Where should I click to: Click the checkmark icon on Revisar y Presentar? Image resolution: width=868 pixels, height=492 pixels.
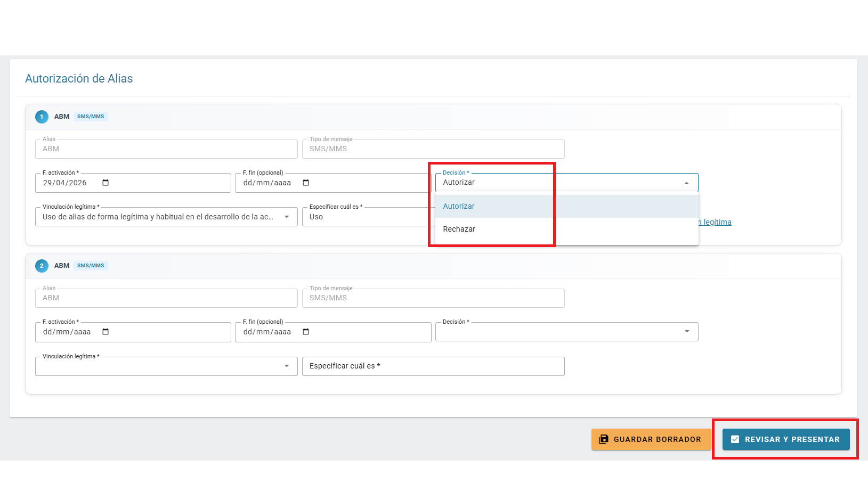(x=735, y=439)
